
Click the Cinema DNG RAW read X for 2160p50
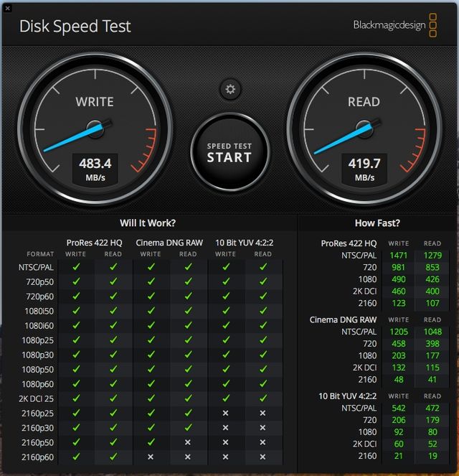[188, 442]
